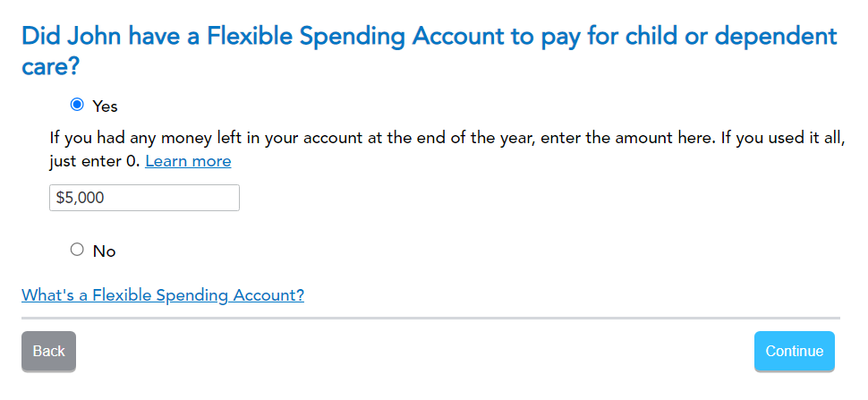Select the No radio button
This screenshot has height=400, width=868.
(x=77, y=250)
